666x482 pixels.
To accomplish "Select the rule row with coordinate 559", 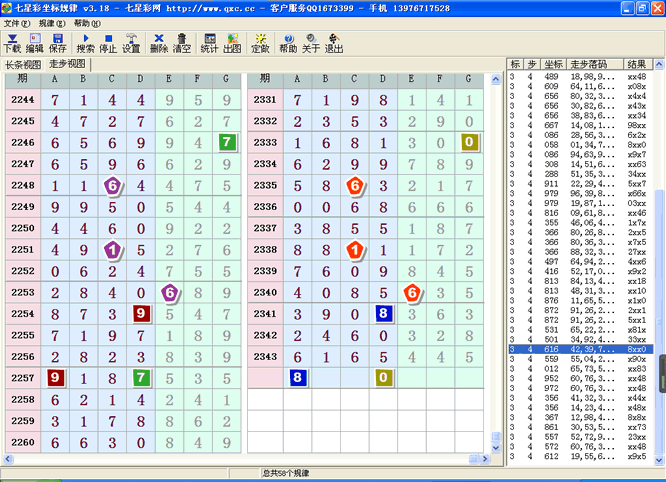I will pos(580,359).
